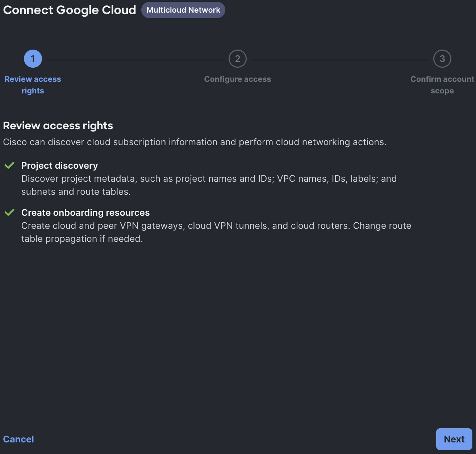Click the Review access rights section heading

[58, 126]
